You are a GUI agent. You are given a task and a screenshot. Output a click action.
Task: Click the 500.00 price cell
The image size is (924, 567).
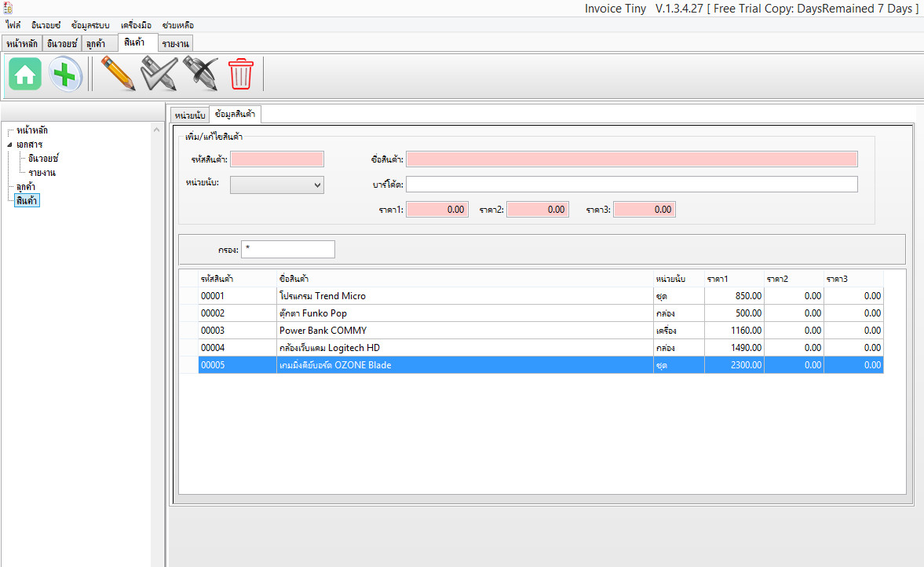(x=734, y=313)
